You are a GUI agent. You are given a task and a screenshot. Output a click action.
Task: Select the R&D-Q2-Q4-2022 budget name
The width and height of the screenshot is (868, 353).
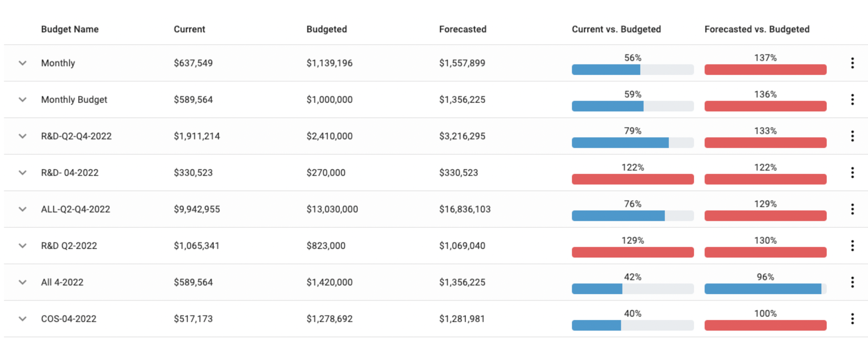tap(76, 136)
